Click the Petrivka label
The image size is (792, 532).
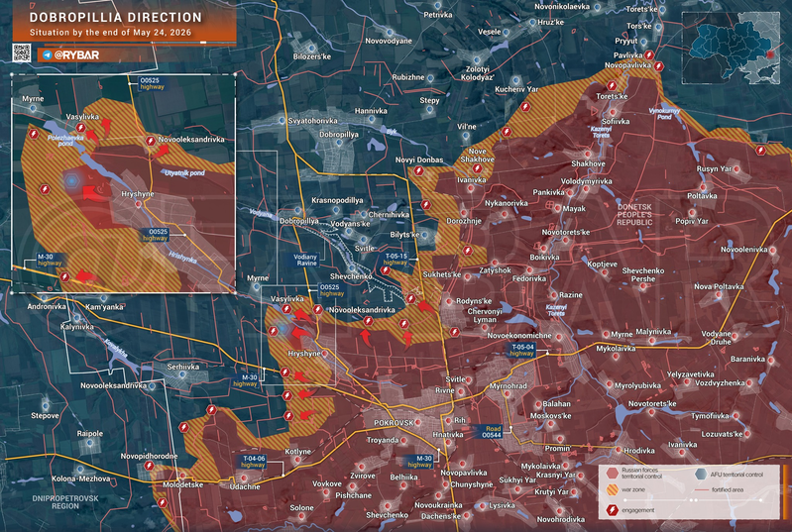click(x=438, y=15)
